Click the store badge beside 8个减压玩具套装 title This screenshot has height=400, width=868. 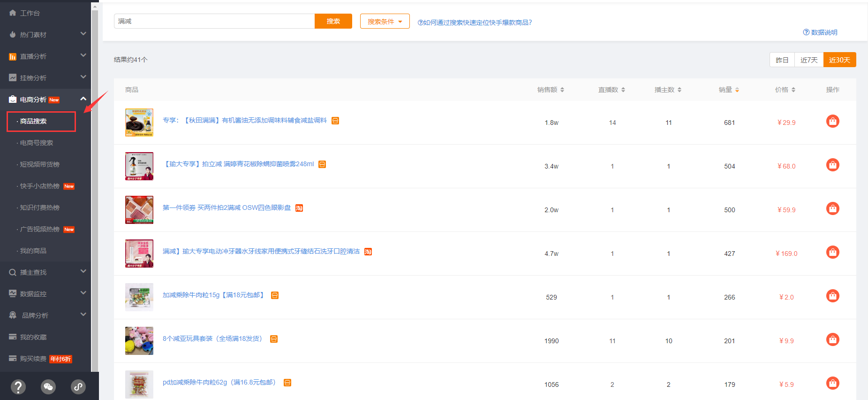pyautogui.click(x=274, y=339)
